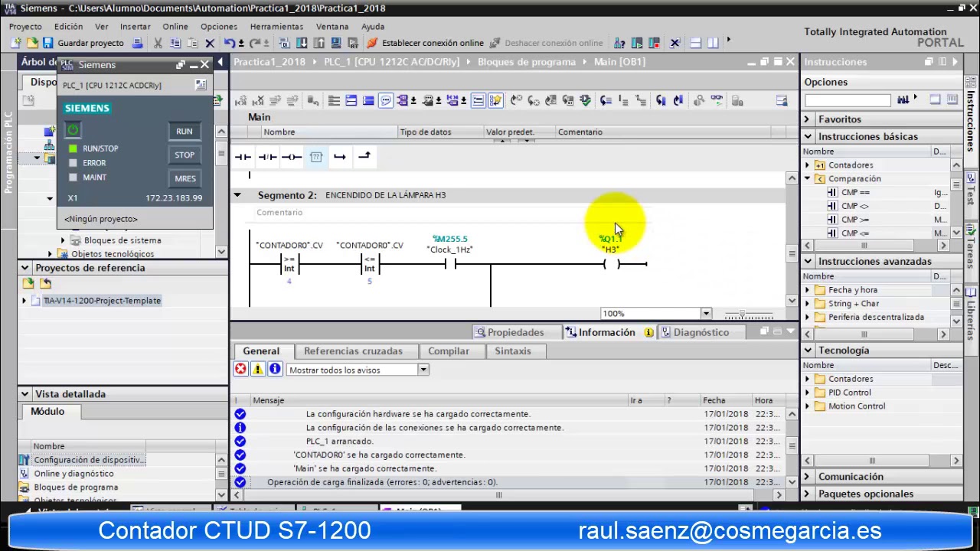Switch to the Compilar tab
This screenshot has height=551, width=980.
pos(449,351)
